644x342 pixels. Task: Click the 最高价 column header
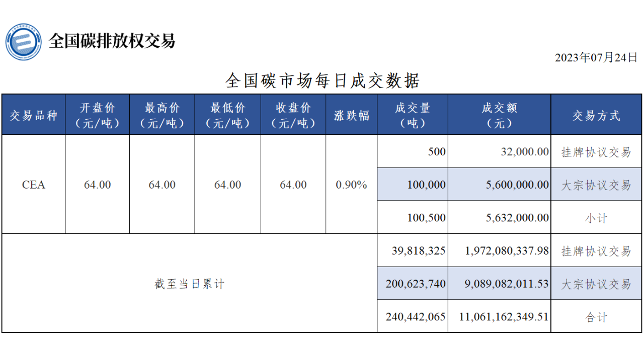(162, 115)
